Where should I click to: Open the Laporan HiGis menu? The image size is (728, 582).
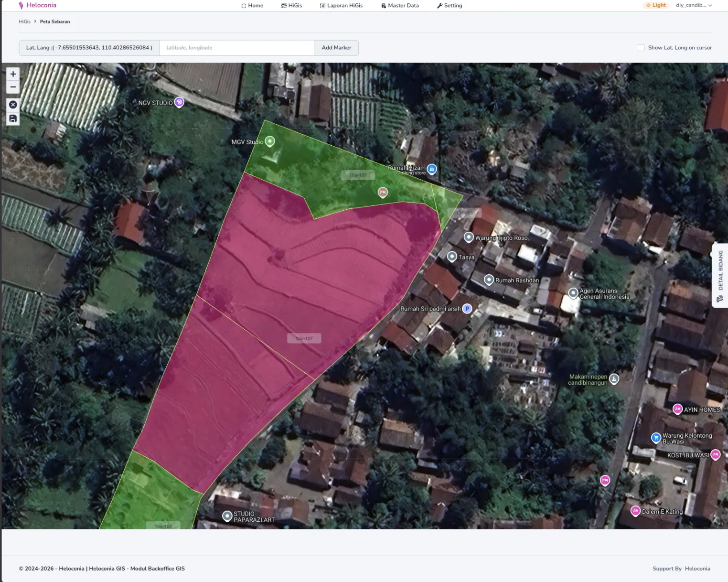click(341, 6)
